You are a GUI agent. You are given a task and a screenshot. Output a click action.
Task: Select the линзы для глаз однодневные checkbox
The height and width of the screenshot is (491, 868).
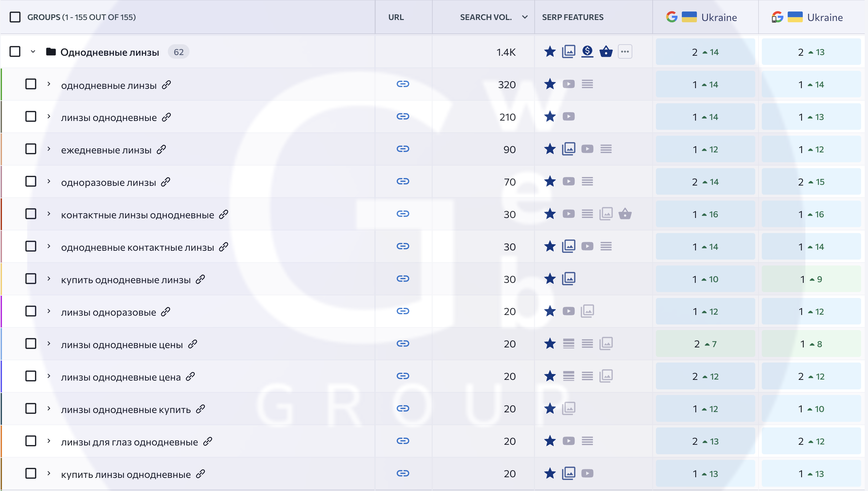[31, 441]
